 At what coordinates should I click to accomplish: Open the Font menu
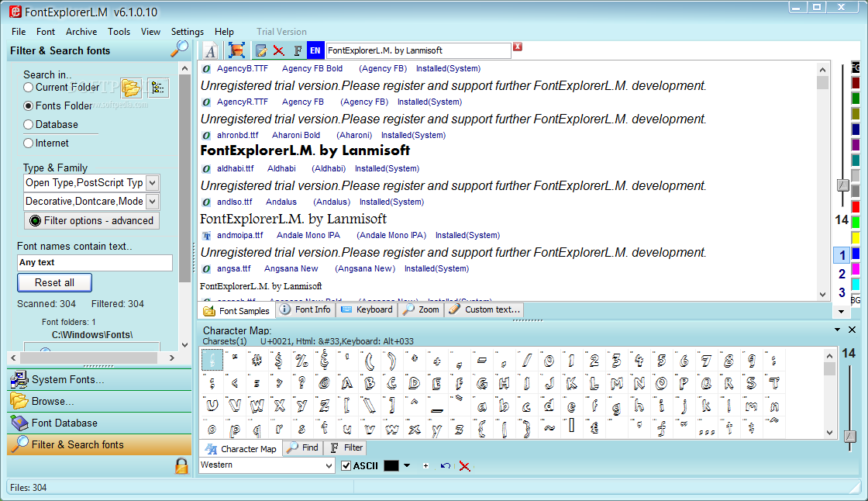46,32
